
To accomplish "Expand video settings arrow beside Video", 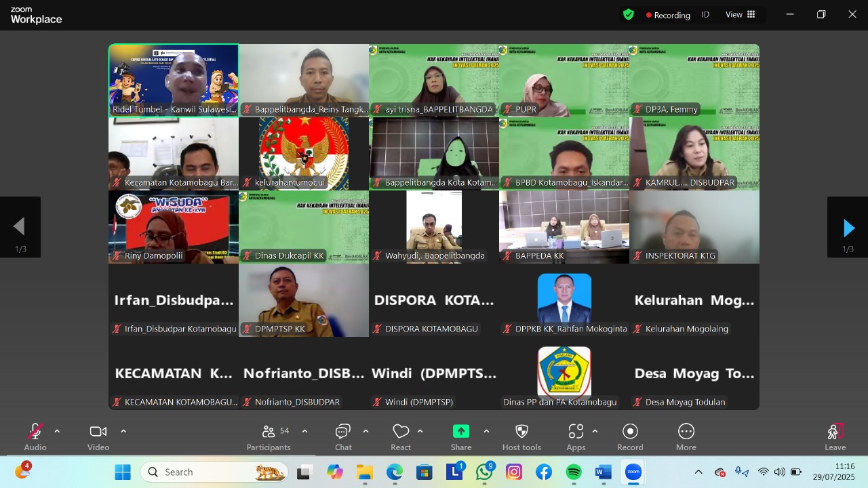I will [x=123, y=431].
